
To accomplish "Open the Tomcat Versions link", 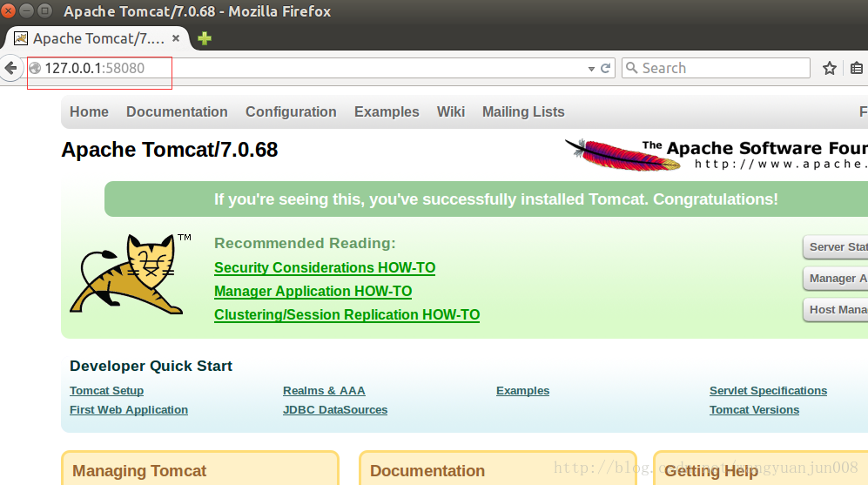I will [754, 410].
